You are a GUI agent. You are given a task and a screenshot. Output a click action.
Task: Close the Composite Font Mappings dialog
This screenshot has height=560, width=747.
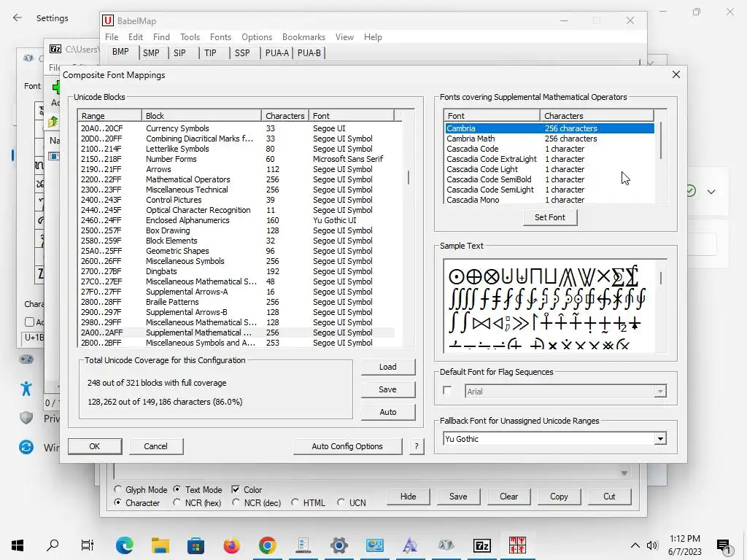tap(676, 75)
